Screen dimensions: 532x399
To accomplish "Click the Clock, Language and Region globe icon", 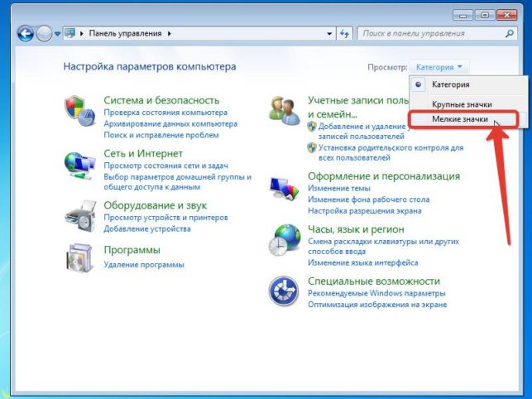I will tap(285, 240).
